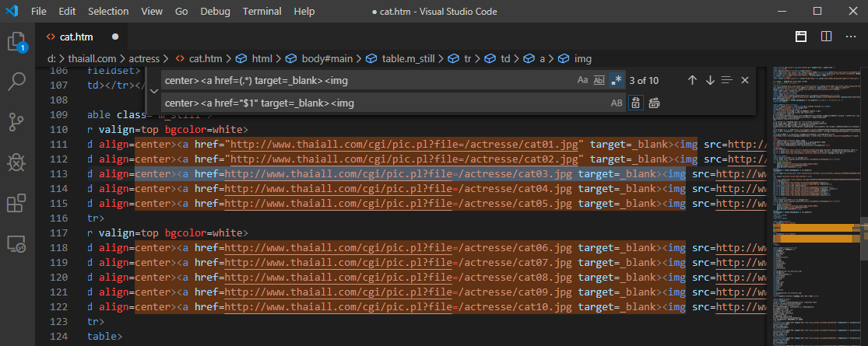Image resolution: width=868 pixels, height=346 pixels.
Task: Disable the Use Regular Expression option
Action: click(x=616, y=80)
